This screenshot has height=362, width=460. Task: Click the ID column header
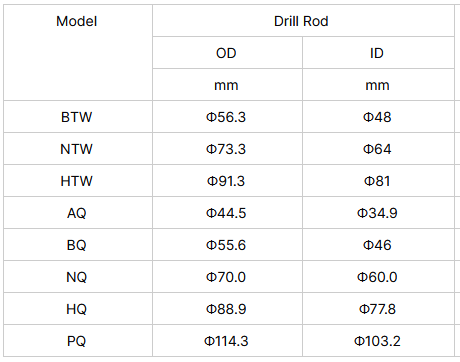click(377, 53)
